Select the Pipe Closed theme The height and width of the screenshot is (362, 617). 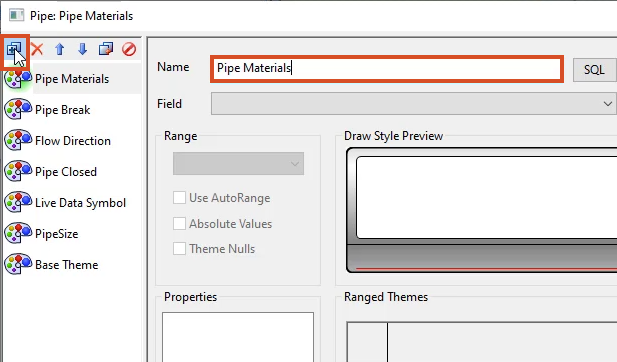66,172
